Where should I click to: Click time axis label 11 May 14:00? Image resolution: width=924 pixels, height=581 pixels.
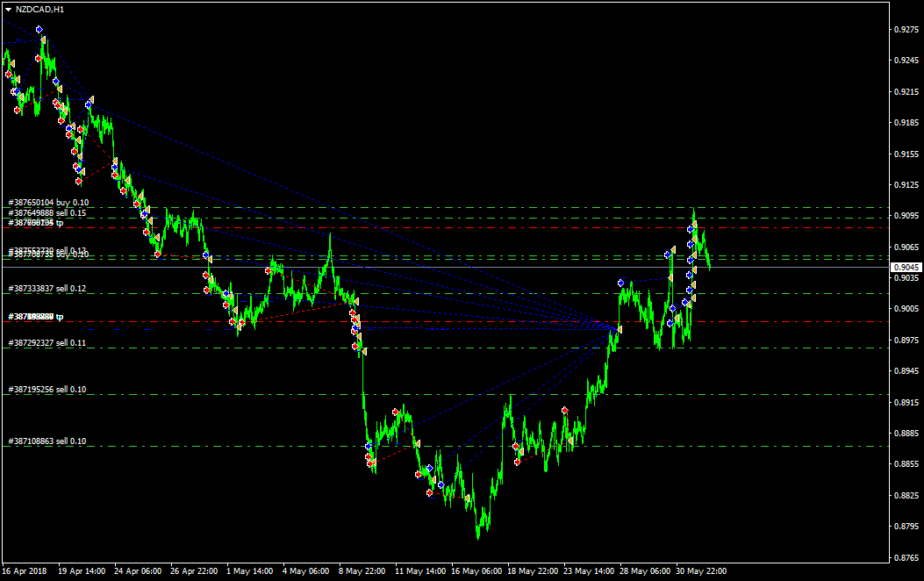click(420, 571)
